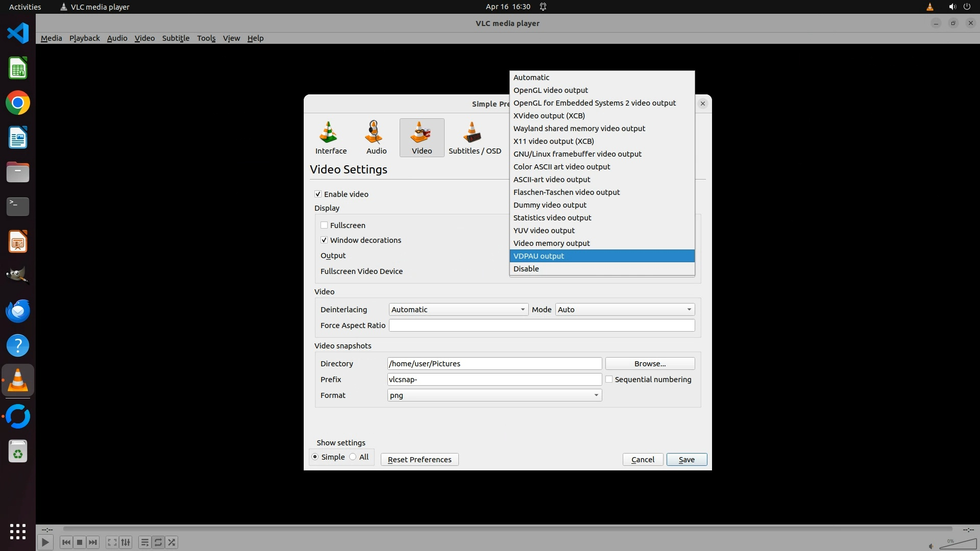Choose OpenGL video output from the list
The image size is (980, 551).
click(550, 90)
